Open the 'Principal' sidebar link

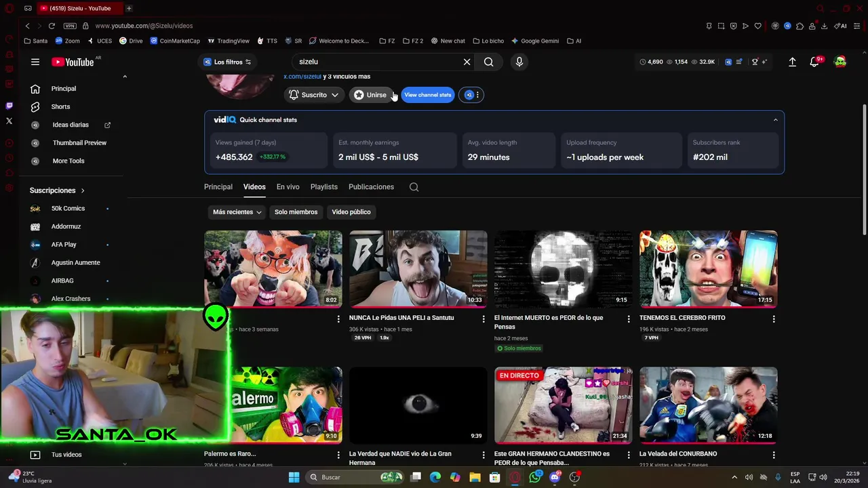(64, 89)
